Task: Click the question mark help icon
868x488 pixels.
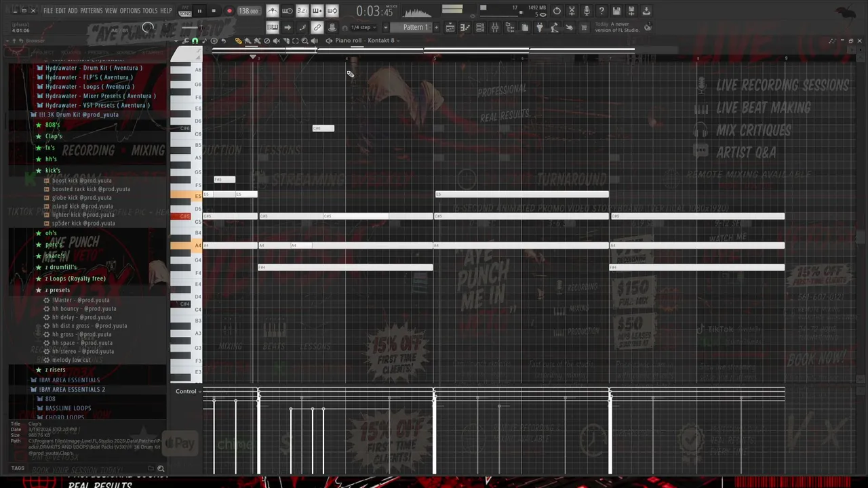Action: [x=601, y=11]
